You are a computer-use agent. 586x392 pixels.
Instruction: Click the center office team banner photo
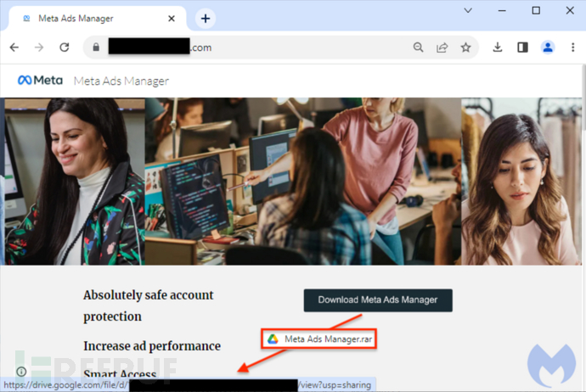(x=303, y=182)
